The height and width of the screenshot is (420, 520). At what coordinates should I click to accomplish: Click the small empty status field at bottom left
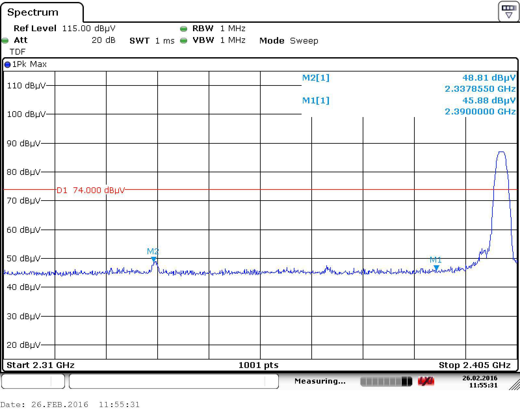tap(33, 381)
